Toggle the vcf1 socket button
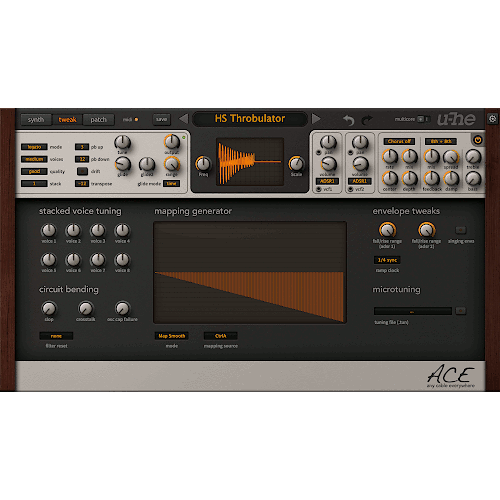The height and width of the screenshot is (500, 500). (319, 189)
